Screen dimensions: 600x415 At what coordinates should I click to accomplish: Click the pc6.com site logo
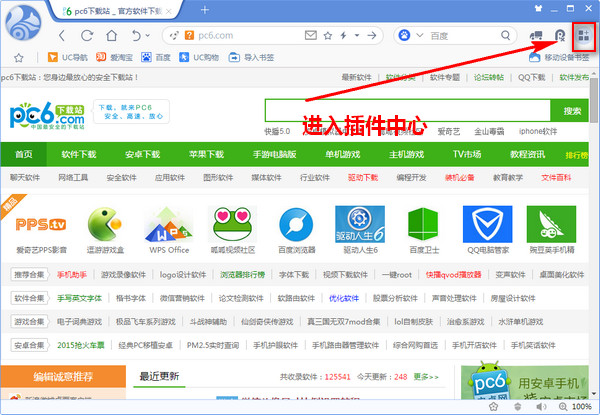coord(47,115)
